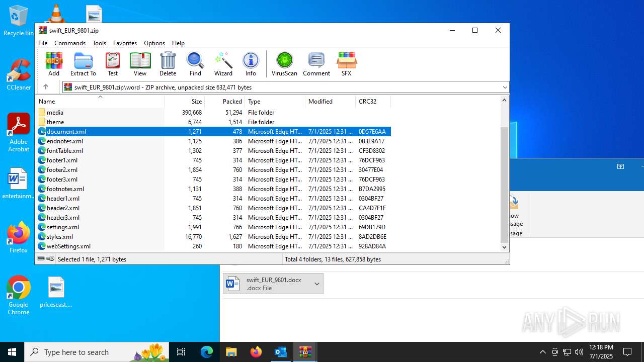
Task: Open the File menu
Action: [43, 43]
